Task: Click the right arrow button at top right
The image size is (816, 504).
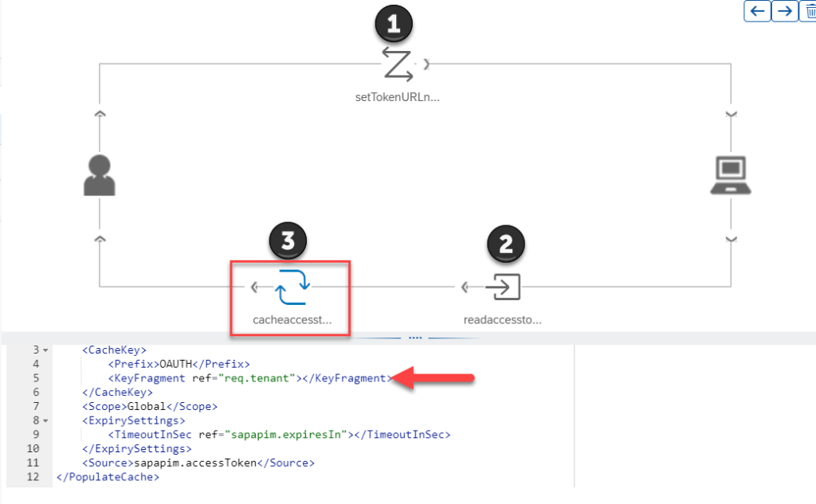Action: click(785, 10)
